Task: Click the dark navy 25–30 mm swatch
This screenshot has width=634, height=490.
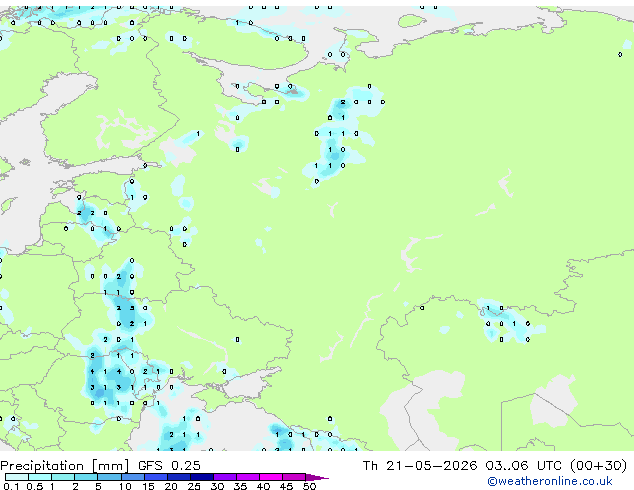Action: (x=201, y=477)
